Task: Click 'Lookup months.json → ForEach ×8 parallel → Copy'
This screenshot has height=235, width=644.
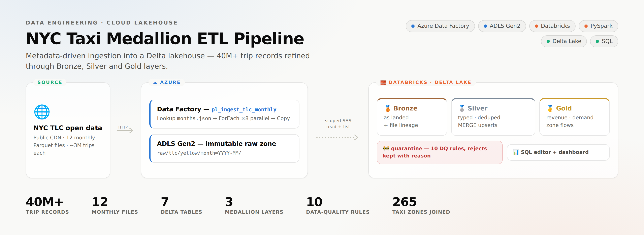Action: [x=223, y=119]
